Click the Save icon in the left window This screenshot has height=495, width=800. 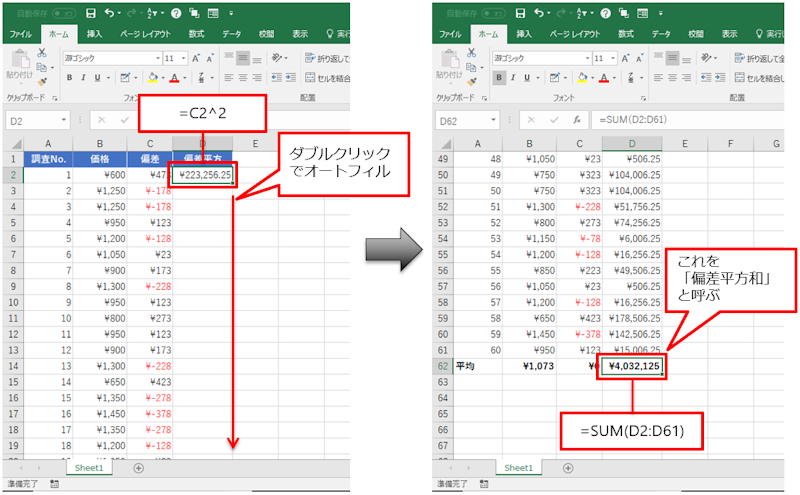click(91, 13)
